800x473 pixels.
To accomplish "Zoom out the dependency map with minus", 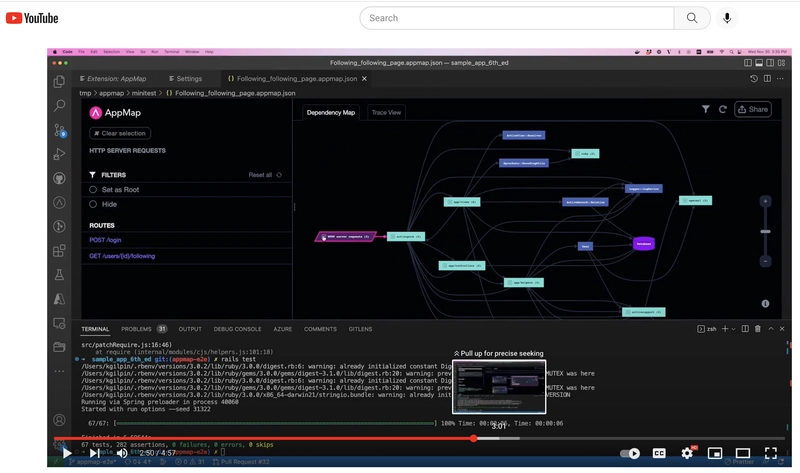I will [x=765, y=261].
